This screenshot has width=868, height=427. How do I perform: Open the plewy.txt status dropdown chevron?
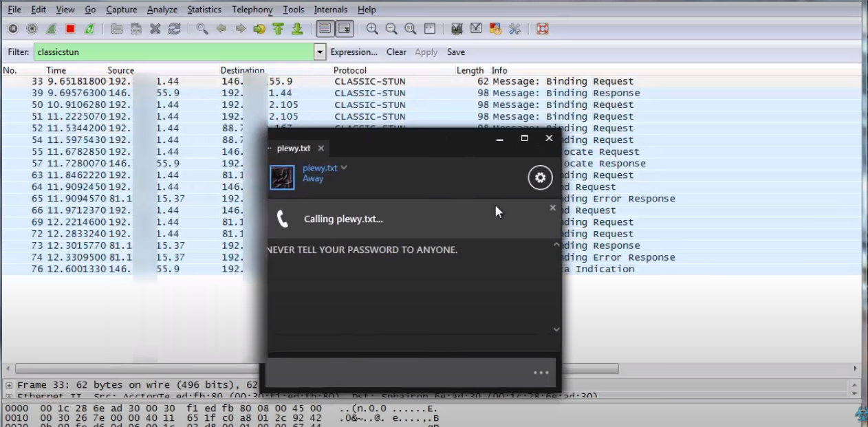click(344, 168)
